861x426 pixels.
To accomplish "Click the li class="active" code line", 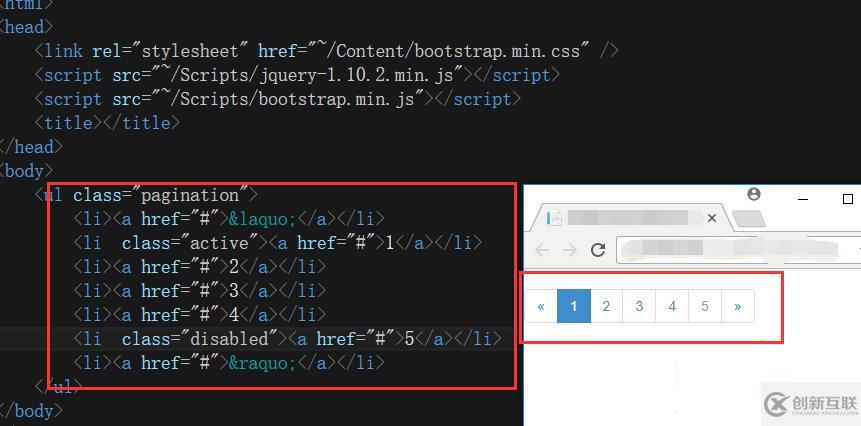I will 278,243.
